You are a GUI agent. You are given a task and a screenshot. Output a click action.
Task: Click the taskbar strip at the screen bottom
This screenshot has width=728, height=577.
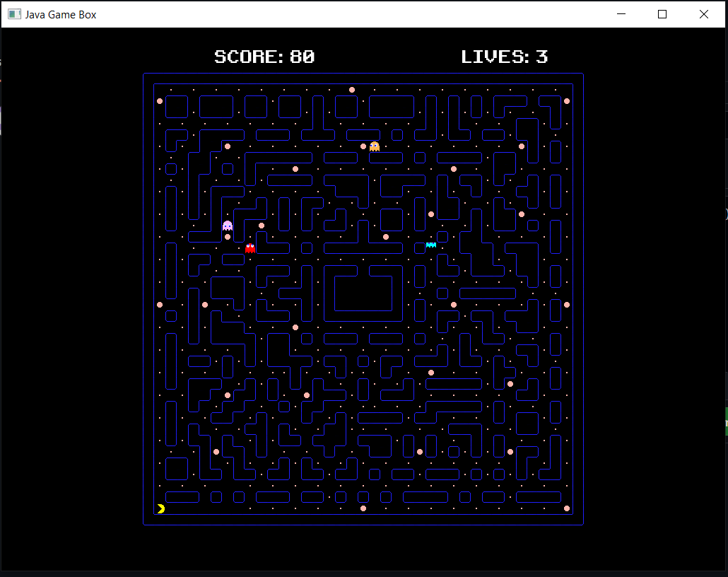[x=364, y=573]
